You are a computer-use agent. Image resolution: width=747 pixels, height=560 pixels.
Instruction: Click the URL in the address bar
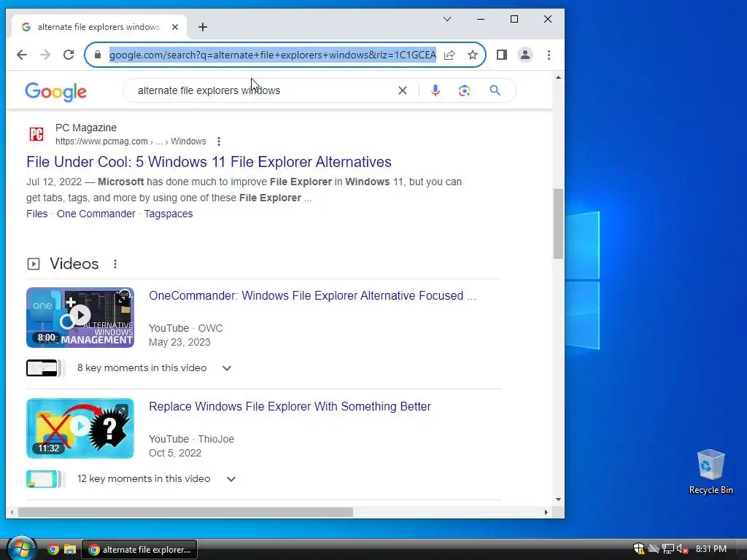[x=273, y=55]
